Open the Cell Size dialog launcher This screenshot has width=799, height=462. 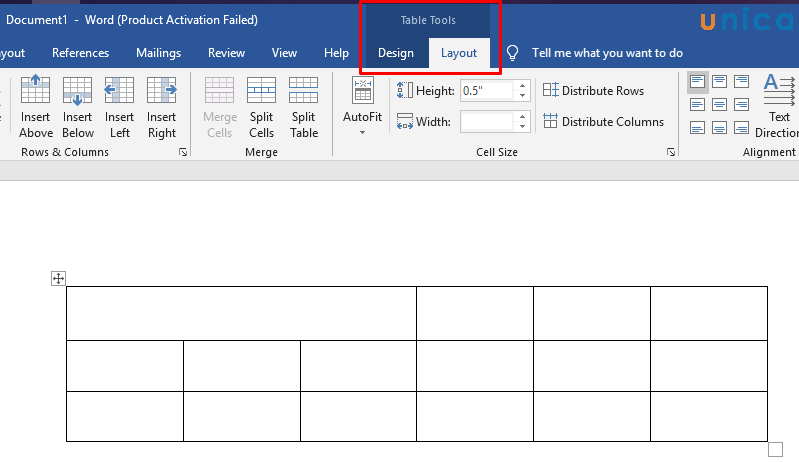670,153
